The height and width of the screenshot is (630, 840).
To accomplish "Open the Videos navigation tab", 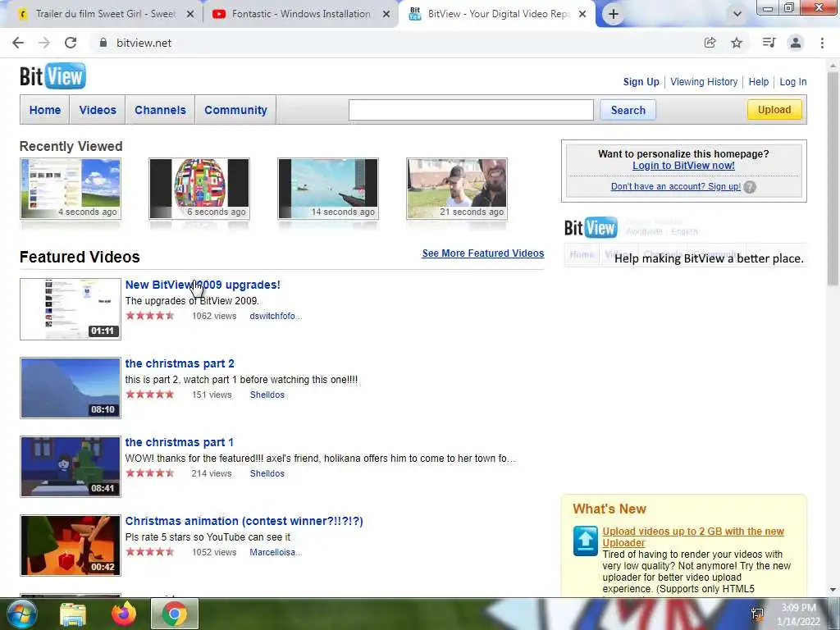I will pos(98,110).
